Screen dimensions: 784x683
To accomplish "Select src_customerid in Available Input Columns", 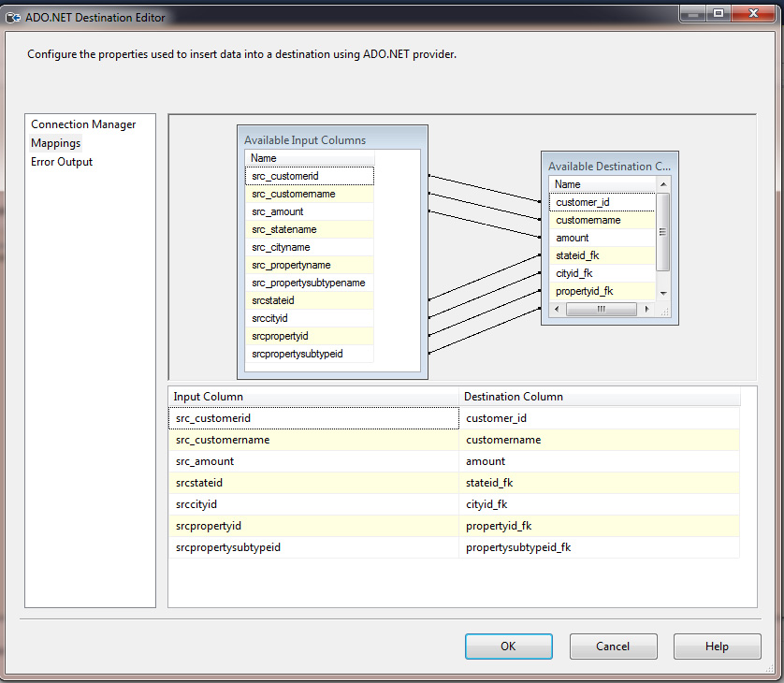I will (310, 176).
